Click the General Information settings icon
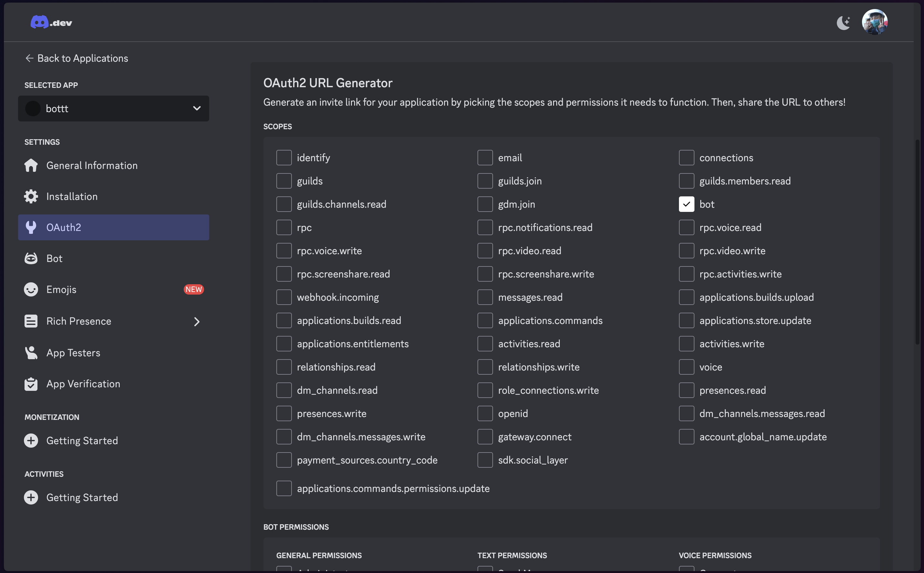Viewport: 924px width, 573px height. [31, 165]
